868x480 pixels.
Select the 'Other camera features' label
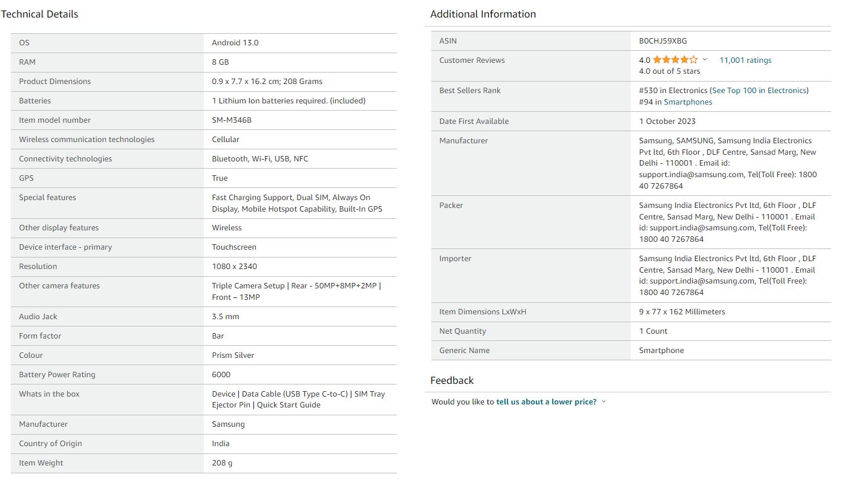point(59,286)
